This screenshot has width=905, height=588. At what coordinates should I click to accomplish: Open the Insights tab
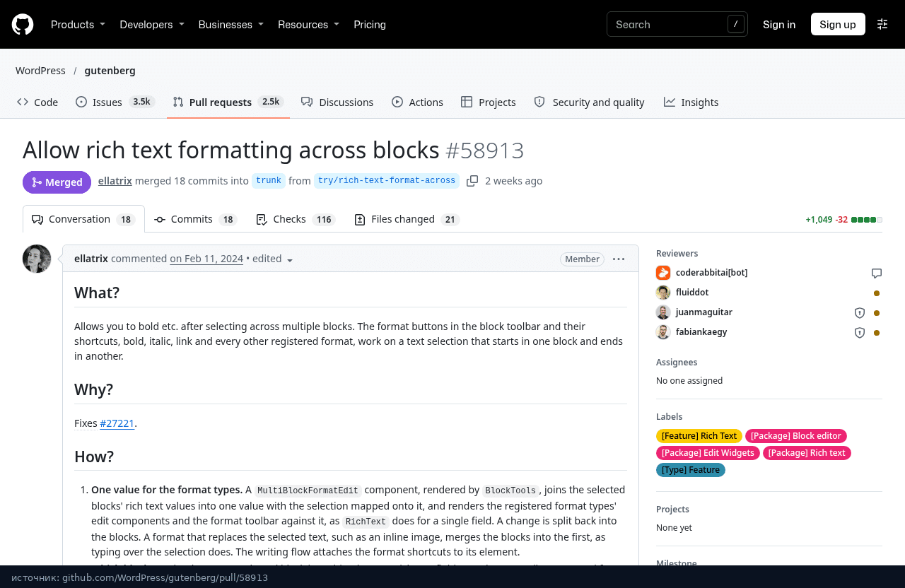(691, 102)
